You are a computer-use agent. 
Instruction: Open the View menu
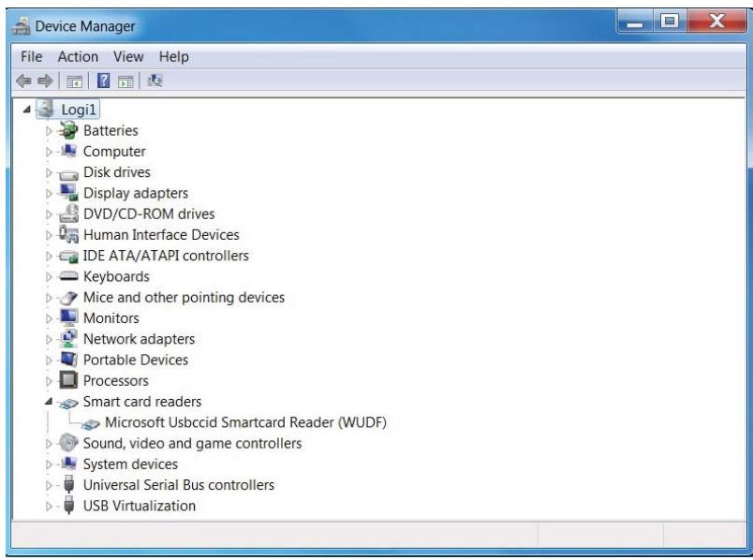pos(128,57)
